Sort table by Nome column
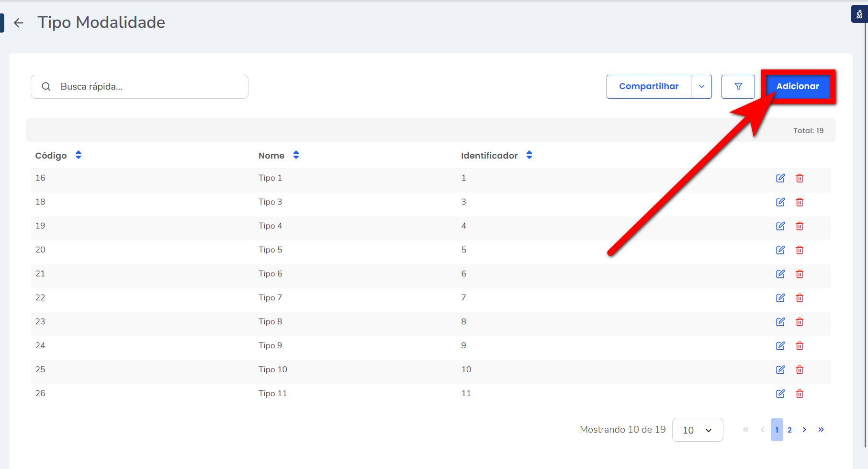This screenshot has height=469, width=868. tap(296, 155)
